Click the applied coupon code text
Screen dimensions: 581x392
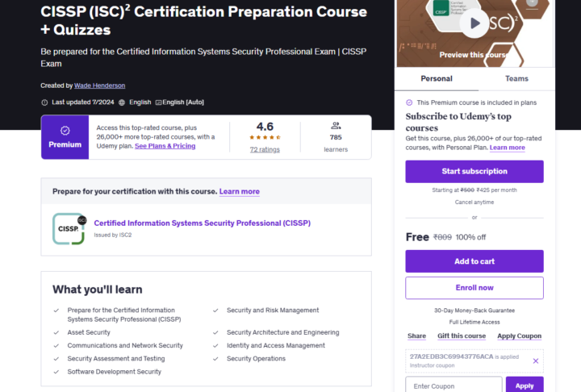click(451, 357)
